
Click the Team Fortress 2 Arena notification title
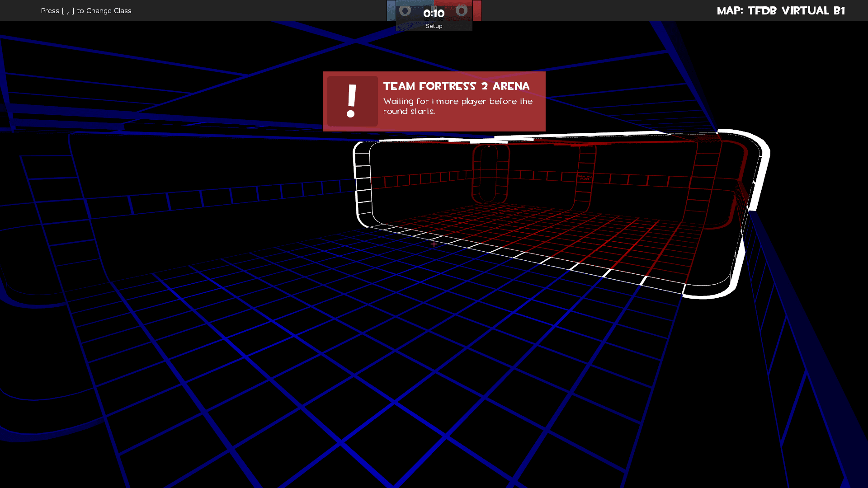pyautogui.click(x=456, y=86)
